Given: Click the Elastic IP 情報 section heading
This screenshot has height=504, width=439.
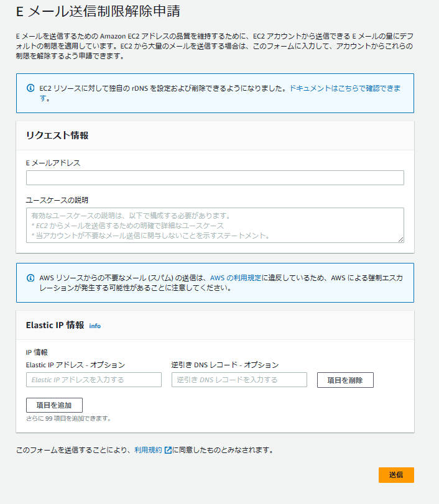Looking at the screenshot, I should pyautogui.click(x=55, y=325).
